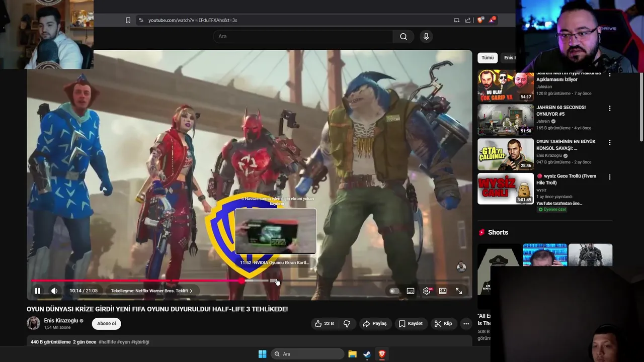Screen dimensions: 644x362
Task: Click the Shorts section heading
Action: coord(498,232)
